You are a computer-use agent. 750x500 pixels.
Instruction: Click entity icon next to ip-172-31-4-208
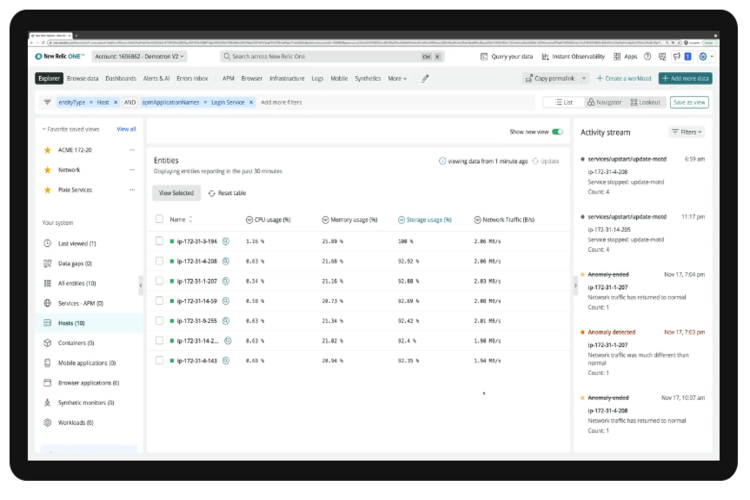tap(226, 261)
